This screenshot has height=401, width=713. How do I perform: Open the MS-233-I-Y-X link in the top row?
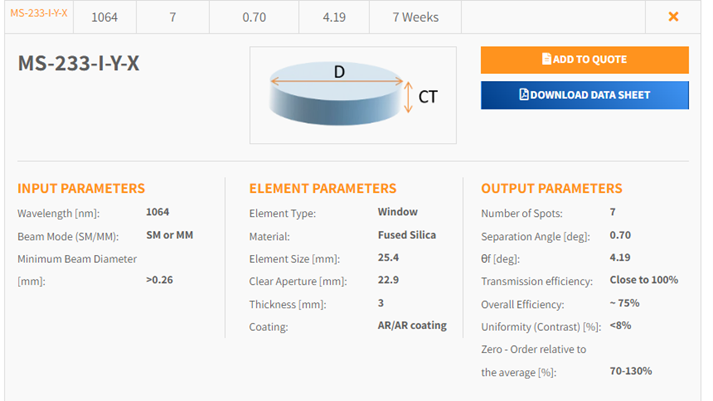coord(39,16)
